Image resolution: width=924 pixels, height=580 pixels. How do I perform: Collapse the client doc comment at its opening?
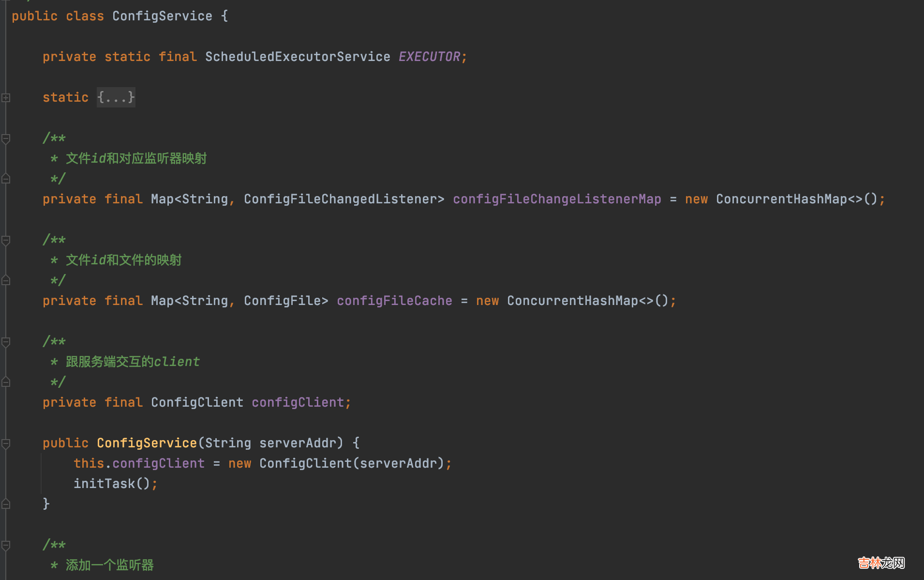pos(6,342)
